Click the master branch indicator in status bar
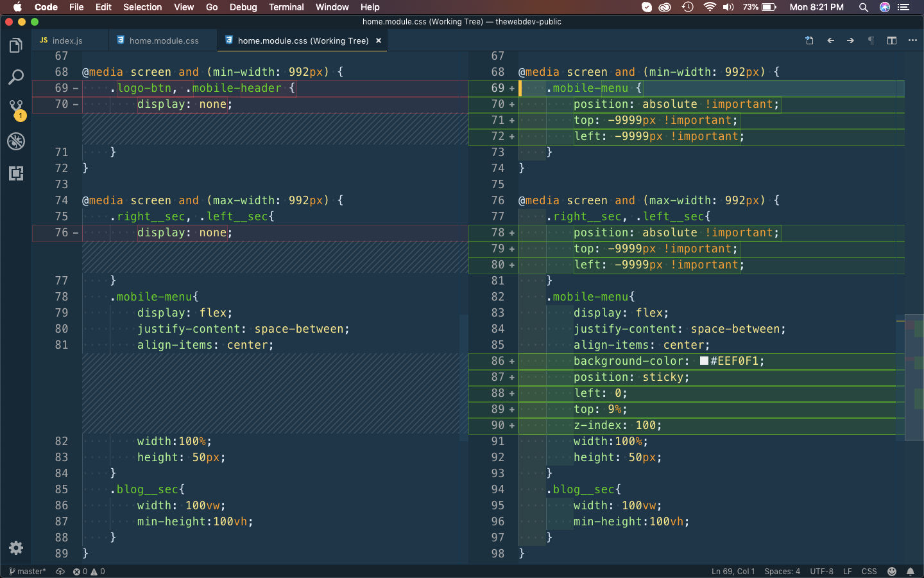The width and height of the screenshot is (924, 578). [x=28, y=572]
